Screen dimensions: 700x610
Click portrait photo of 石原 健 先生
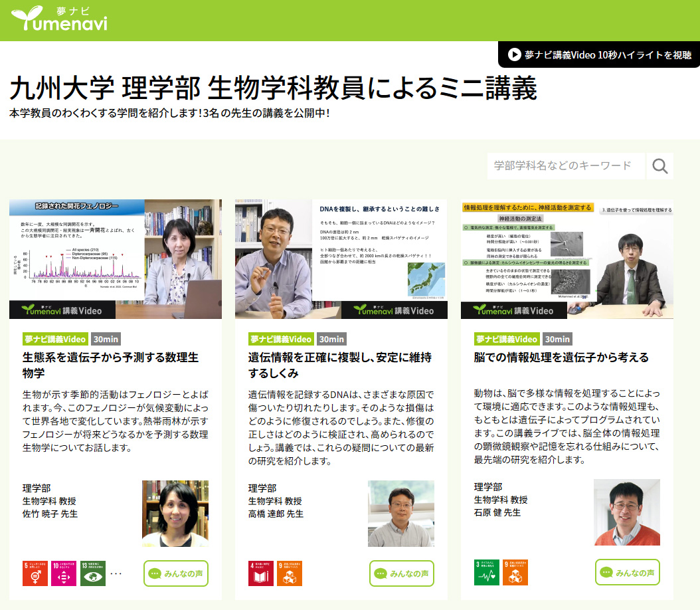(627, 512)
